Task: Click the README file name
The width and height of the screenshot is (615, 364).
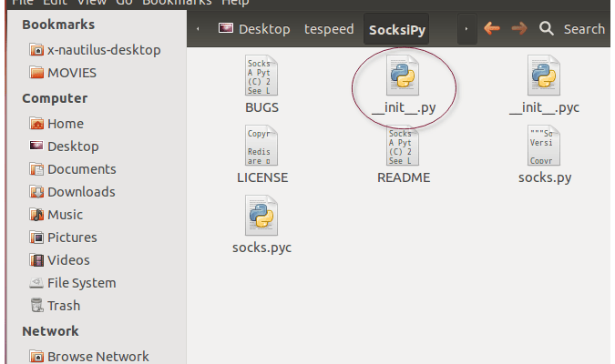Action: coord(404,177)
